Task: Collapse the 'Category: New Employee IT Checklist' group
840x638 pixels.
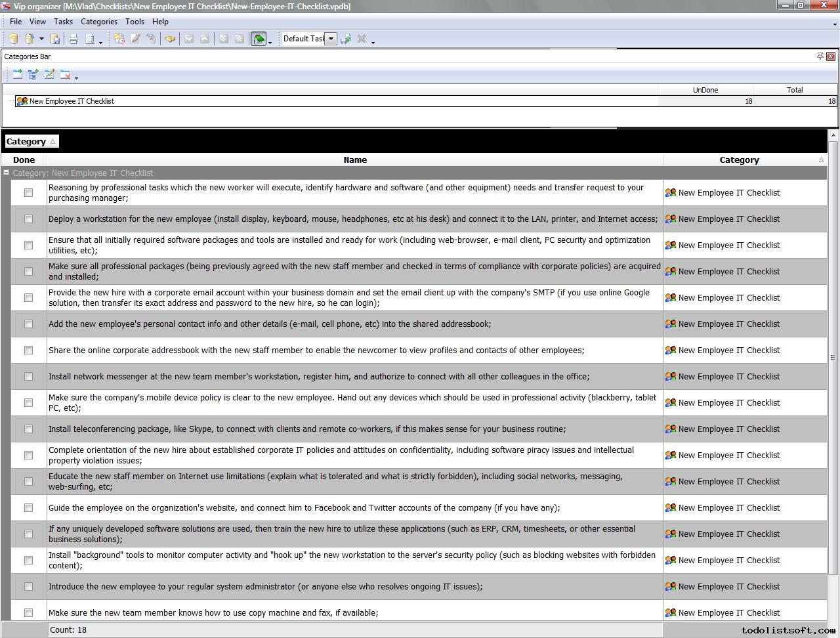Action: tap(7, 173)
